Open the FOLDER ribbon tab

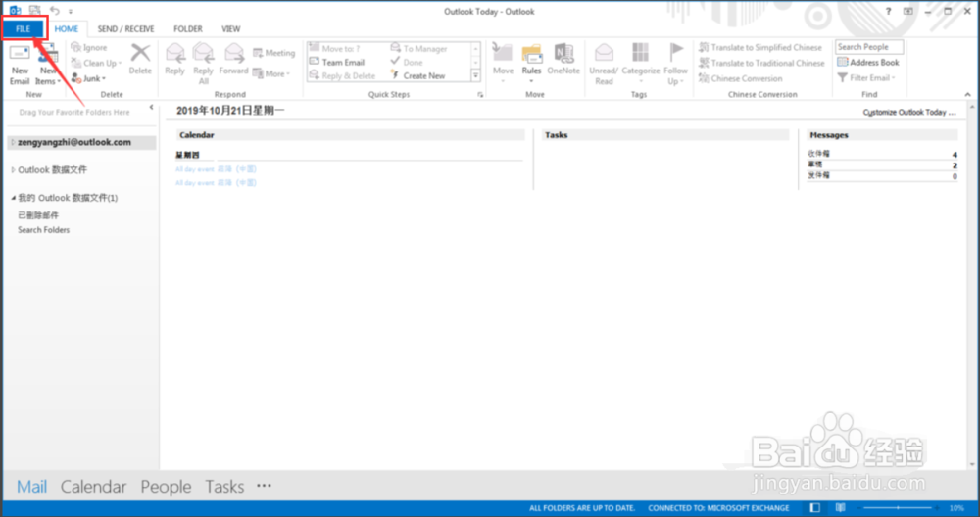pos(187,28)
